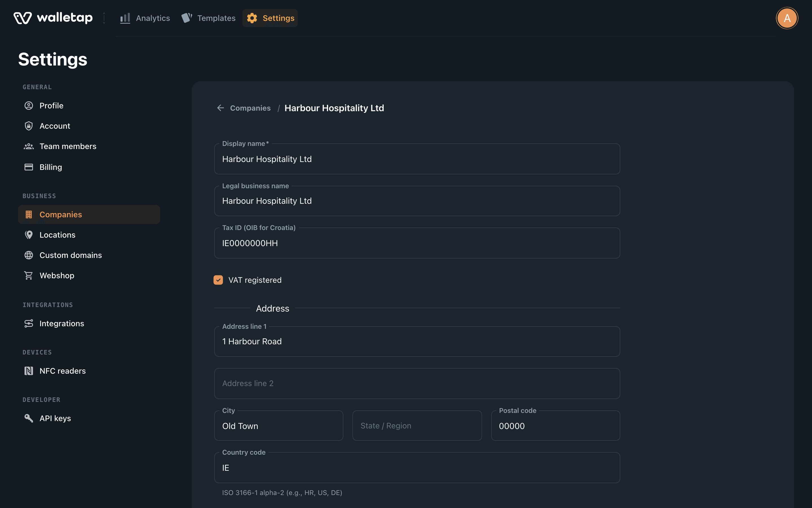Open the Profile settings page
Viewport: 812px width, 508px height.
tap(89, 106)
